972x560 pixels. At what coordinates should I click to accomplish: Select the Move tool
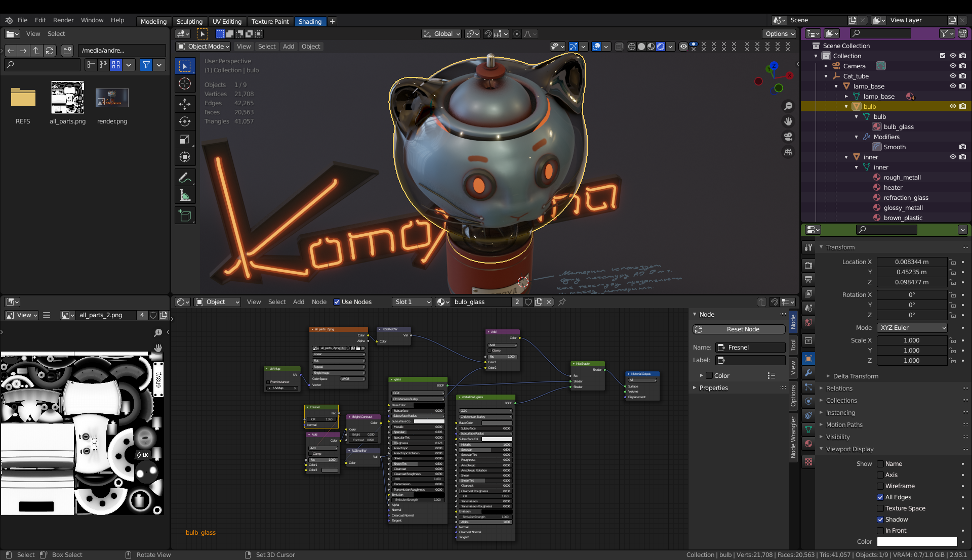point(185,104)
